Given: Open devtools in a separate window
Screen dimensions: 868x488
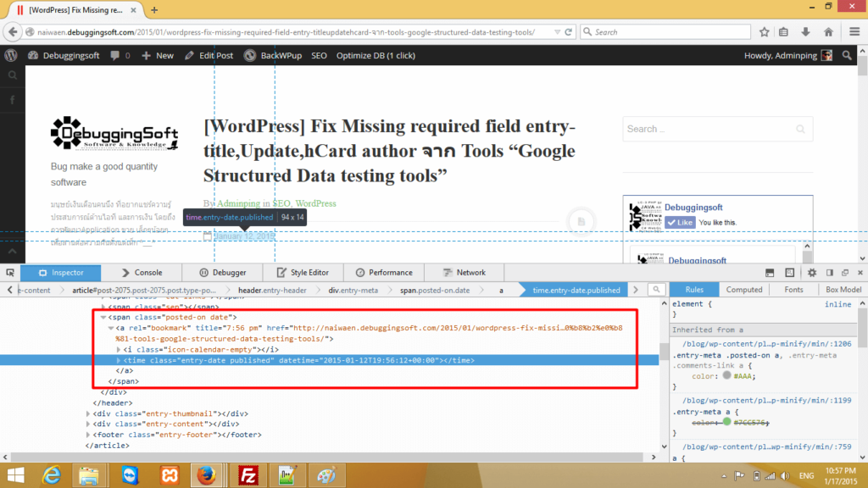Looking at the screenshot, I should [x=845, y=273].
